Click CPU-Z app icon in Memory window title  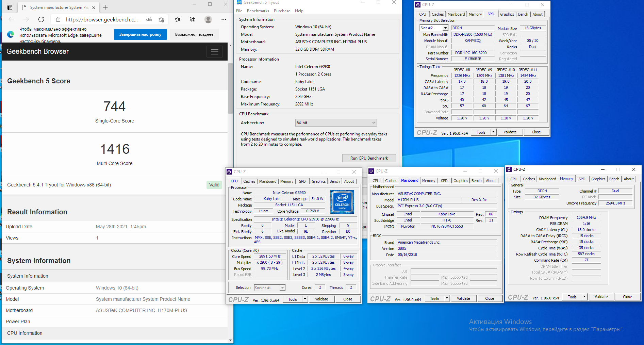(x=509, y=169)
